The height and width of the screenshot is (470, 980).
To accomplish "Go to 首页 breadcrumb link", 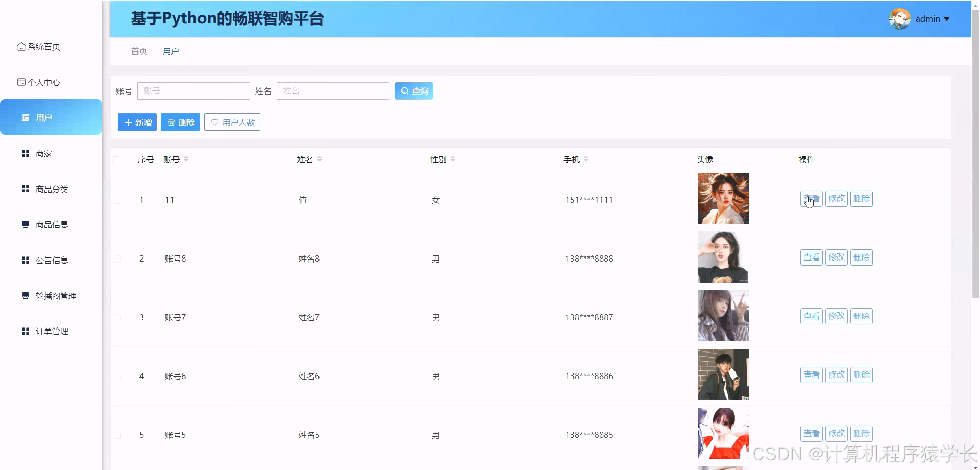I will [x=139, y=51].
